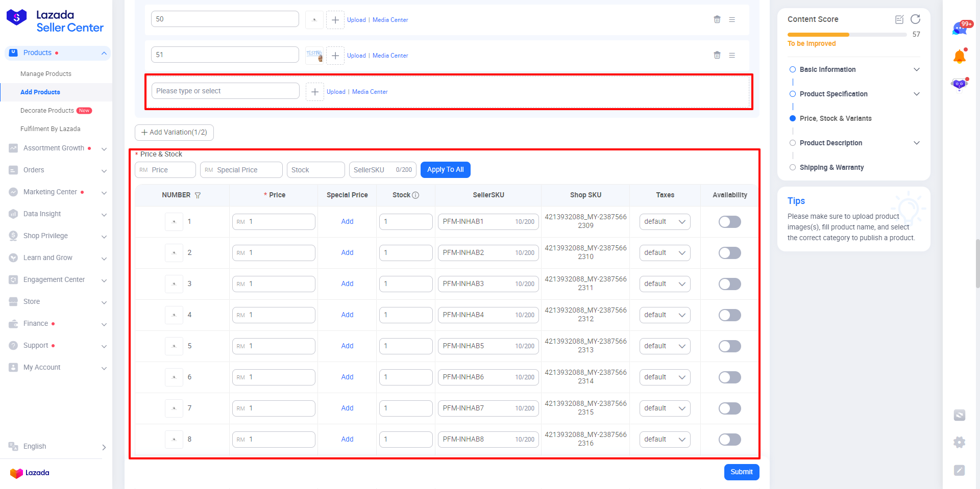Open the settings gear on right rail
980x489 pixels.
[959, 442]
